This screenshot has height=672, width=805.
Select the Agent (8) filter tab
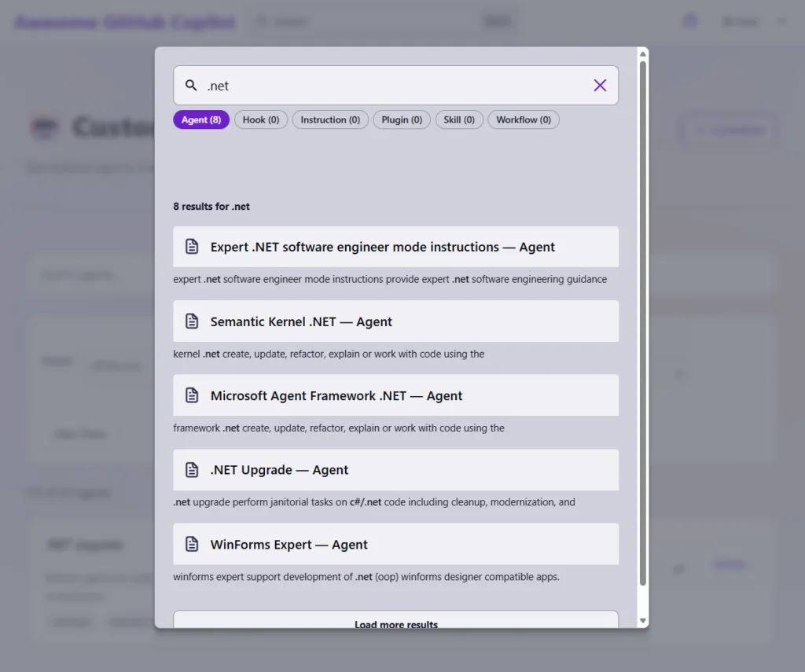[200, 119]
